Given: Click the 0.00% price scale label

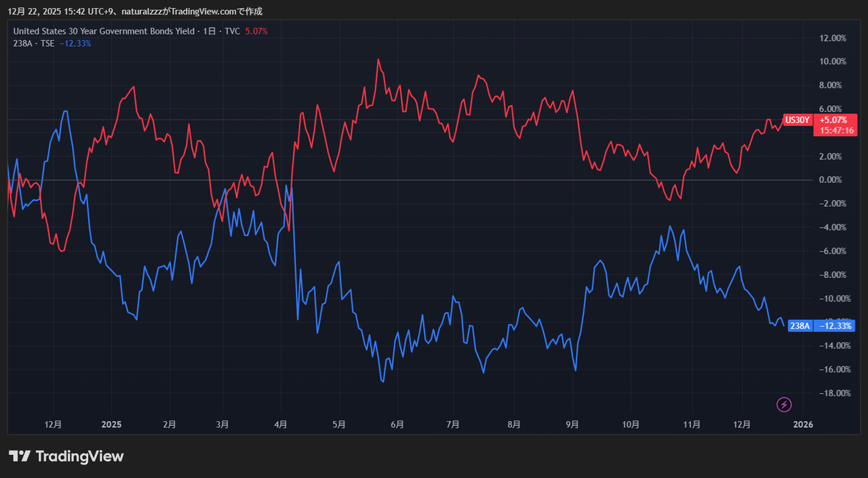Looking at the screenshot, I should tap(833, 180).
